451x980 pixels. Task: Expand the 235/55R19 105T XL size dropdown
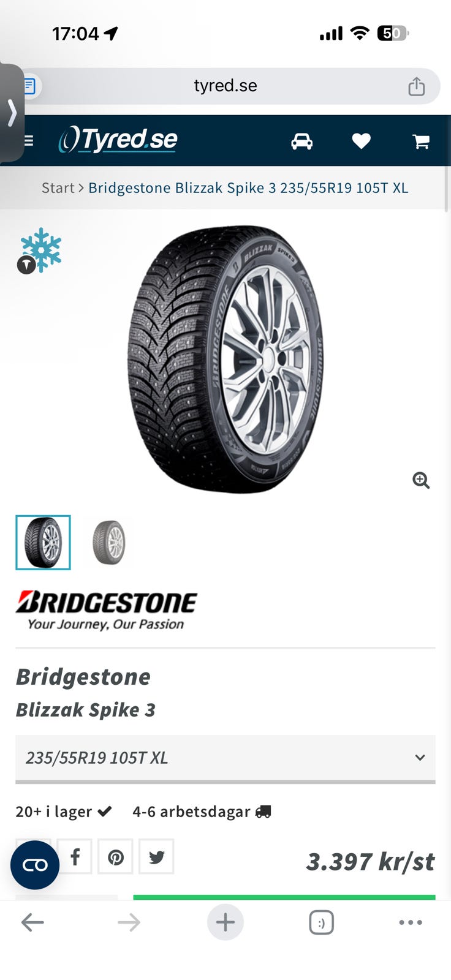click(x=225, y=758)
